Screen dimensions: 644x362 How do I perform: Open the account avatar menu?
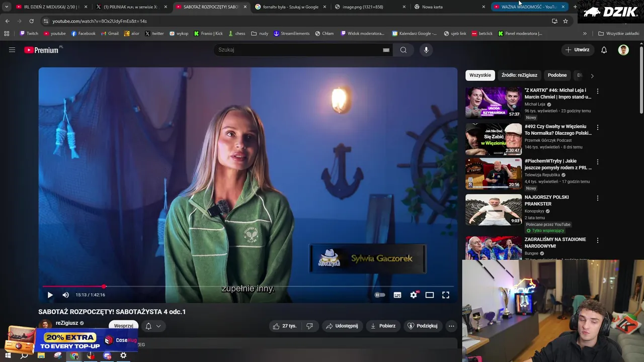(x=623, y=50)
